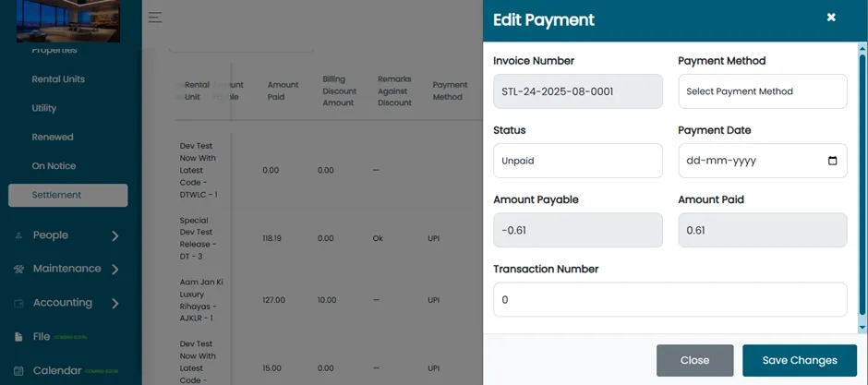
Task: Toggle the hamburger menu icon
Action: [155, 18]
